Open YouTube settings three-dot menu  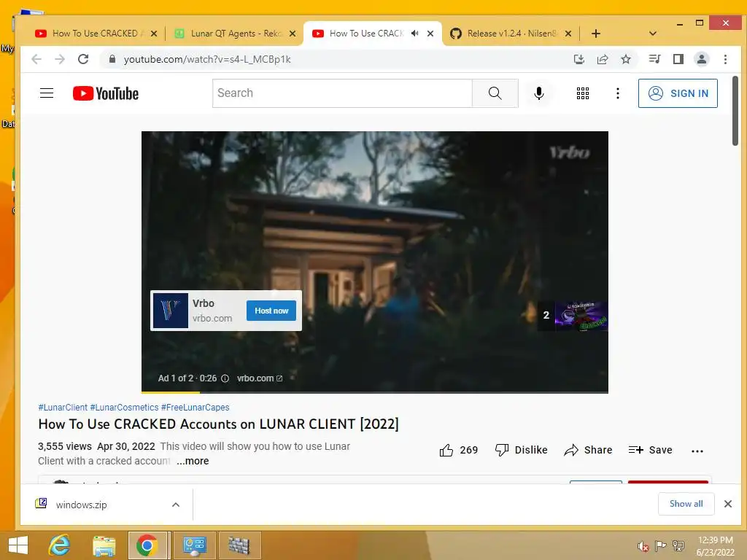coord(617,93)
